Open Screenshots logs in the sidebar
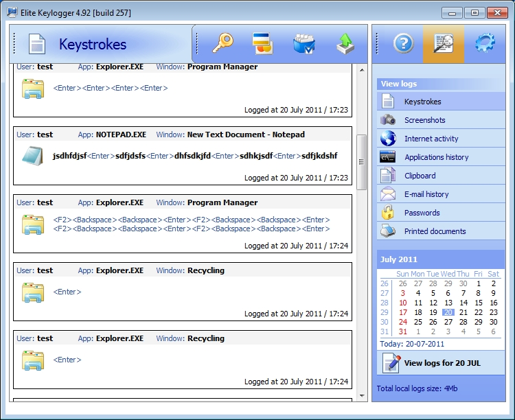 424,120
